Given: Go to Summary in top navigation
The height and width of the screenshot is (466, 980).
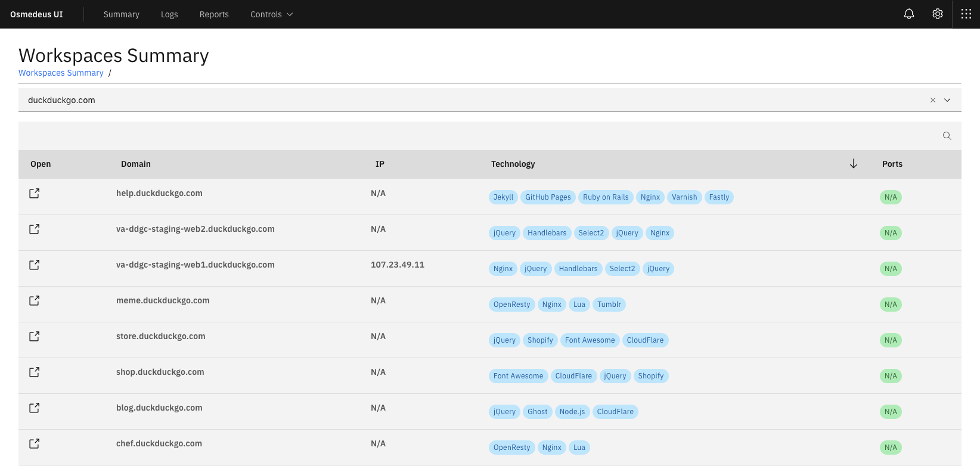Looking at the screenshot, I should [x=122, y=14].
